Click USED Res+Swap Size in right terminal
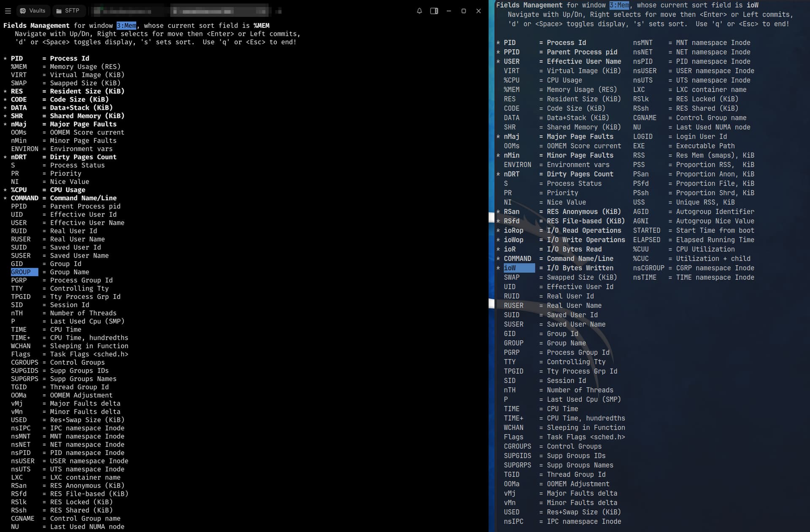810x532 pixels. click(x=562, y=512)
